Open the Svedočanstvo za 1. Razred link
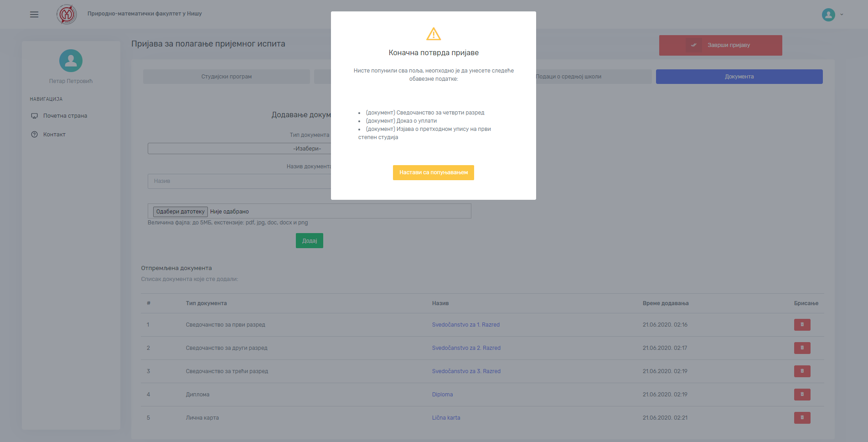Screen dimensions: 868x442 [465, 325]
